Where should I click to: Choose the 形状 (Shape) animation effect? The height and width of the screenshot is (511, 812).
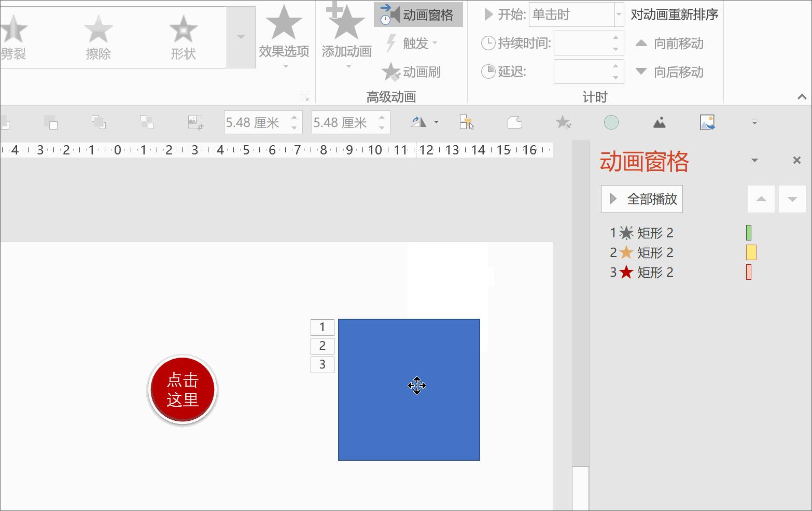point(183,36)
